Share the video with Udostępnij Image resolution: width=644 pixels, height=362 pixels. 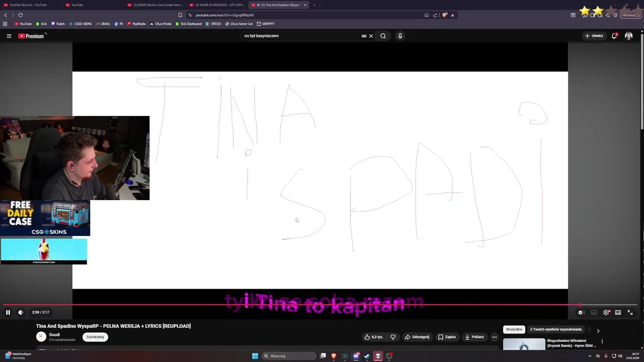[x=417, y=337]
